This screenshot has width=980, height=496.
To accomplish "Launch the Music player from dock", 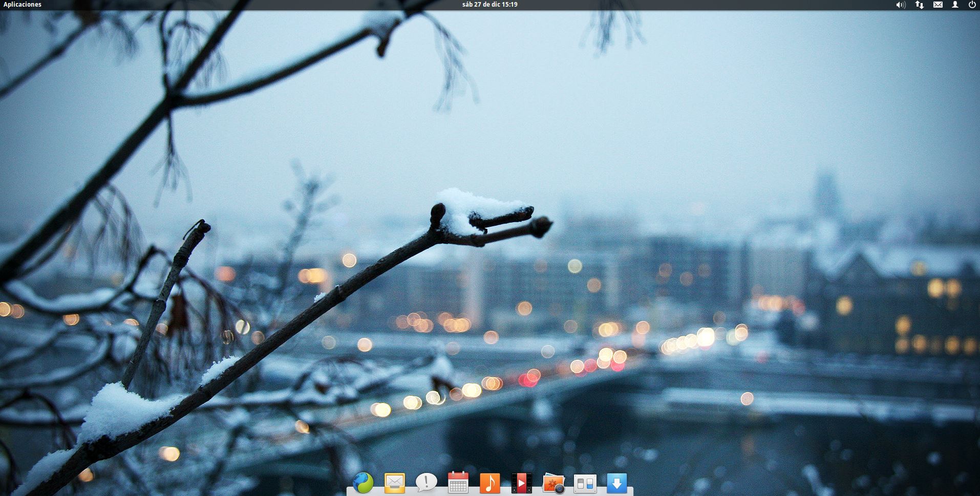I will (x=489, y=483).
